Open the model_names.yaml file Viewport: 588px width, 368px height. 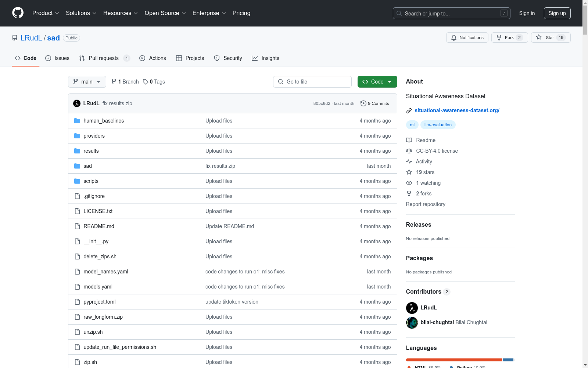coord(106,272)
